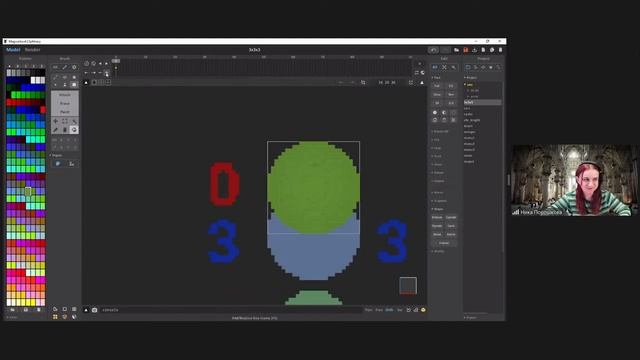Click the view cube in viewport corner

click(408, 285)
